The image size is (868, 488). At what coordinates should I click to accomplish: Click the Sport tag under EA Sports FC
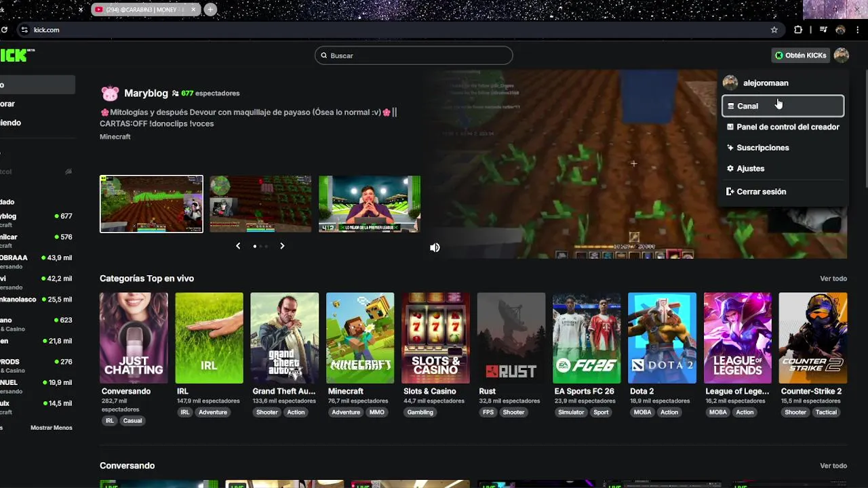[x=601, y=412]
